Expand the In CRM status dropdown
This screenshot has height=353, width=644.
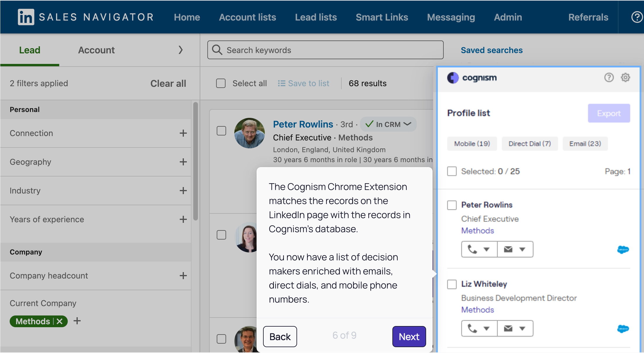[x=408, y=123]
